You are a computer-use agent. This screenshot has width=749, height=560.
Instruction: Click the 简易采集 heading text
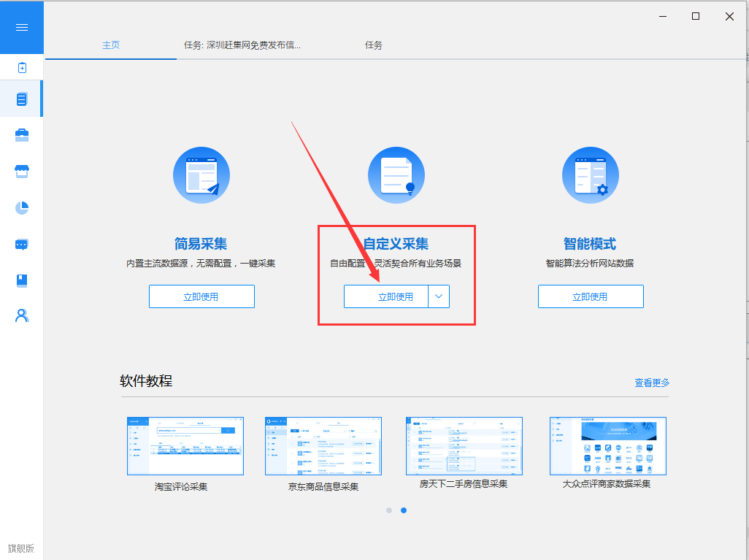(201, 244)
